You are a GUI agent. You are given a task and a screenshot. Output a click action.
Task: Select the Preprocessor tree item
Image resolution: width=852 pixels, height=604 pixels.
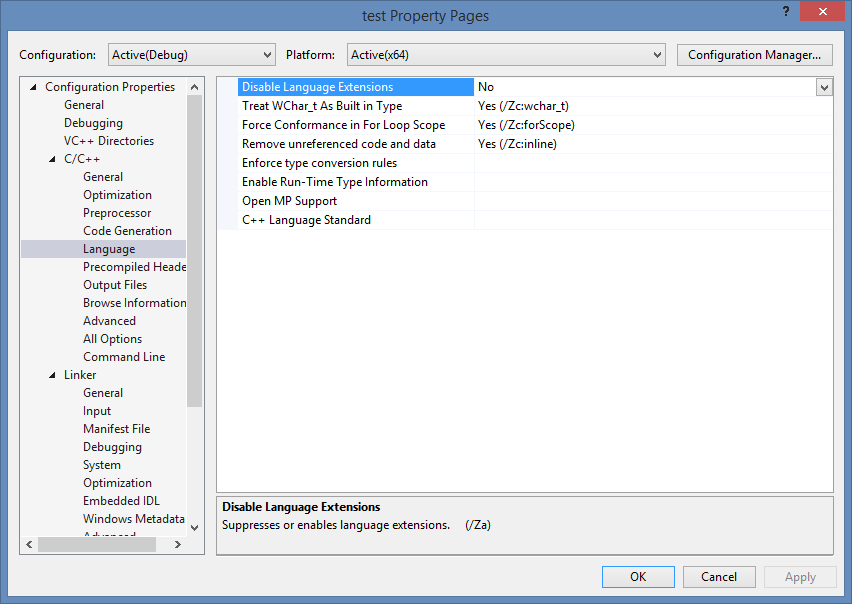[117, 212]
